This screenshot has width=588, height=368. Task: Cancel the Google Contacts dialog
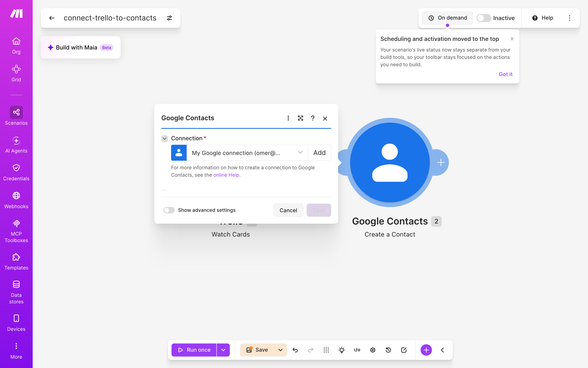(x=288, y=210)
